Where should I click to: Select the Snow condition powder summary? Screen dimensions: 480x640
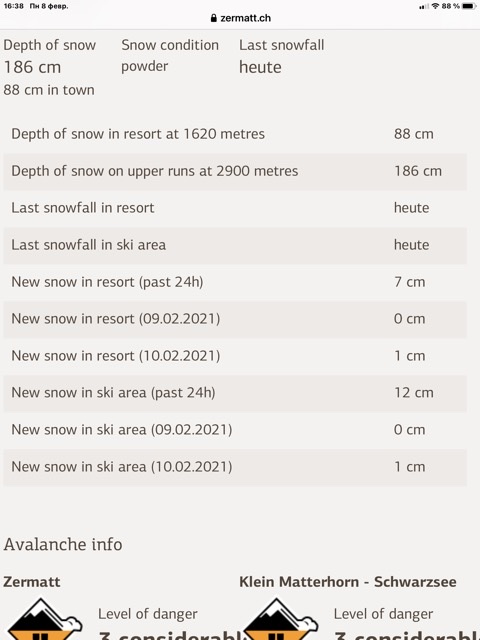[170, 56]
